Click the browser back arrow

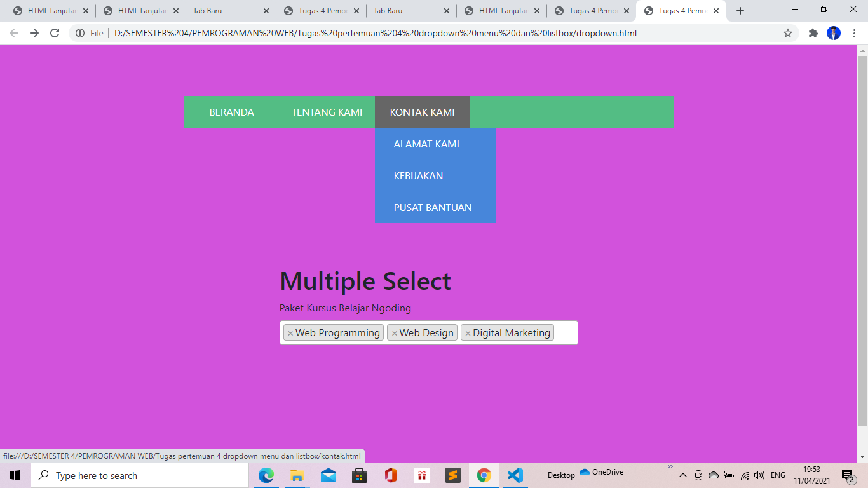click(13, 33)
